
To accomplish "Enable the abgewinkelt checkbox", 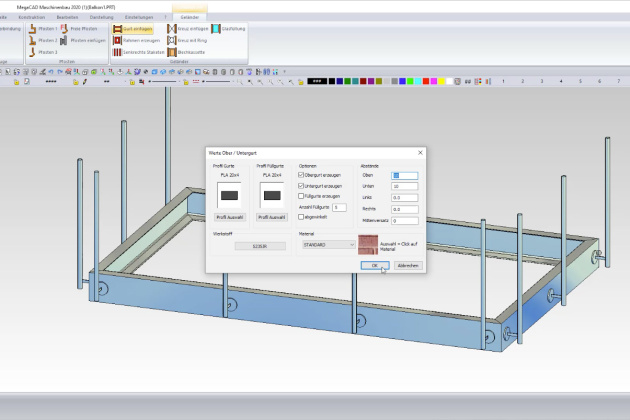I will [x=302, y=216].
